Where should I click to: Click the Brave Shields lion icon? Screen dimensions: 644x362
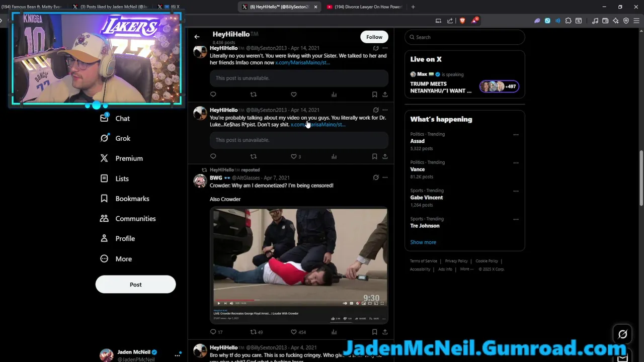tap(462, 21)
